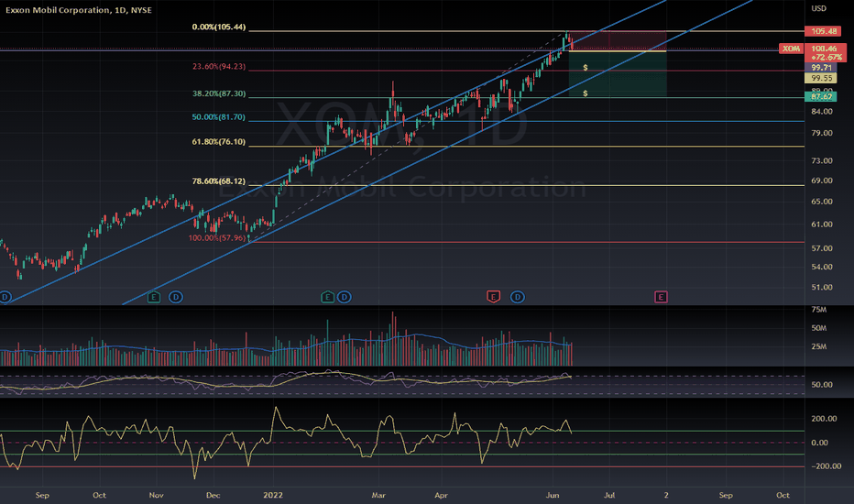Click the -200.00 CCI axis label

pos(826,466)
